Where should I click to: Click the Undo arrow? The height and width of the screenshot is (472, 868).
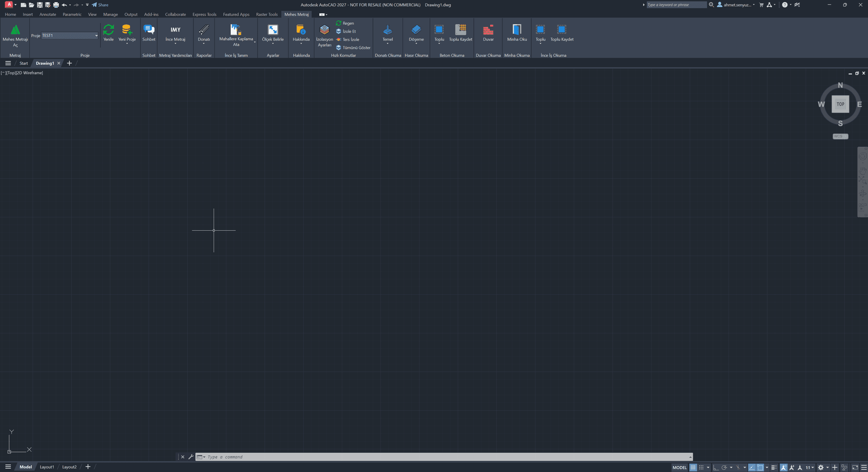tap(64, 5)
